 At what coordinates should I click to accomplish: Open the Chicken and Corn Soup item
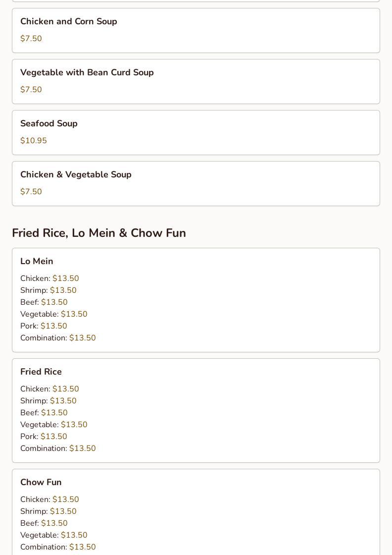(x=69, y=21)
